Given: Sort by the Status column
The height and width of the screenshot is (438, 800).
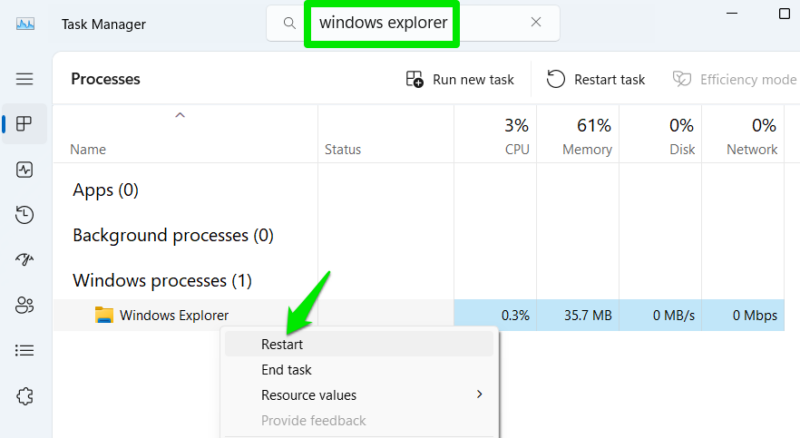Looking at the screenshot, I should (343, 150).
